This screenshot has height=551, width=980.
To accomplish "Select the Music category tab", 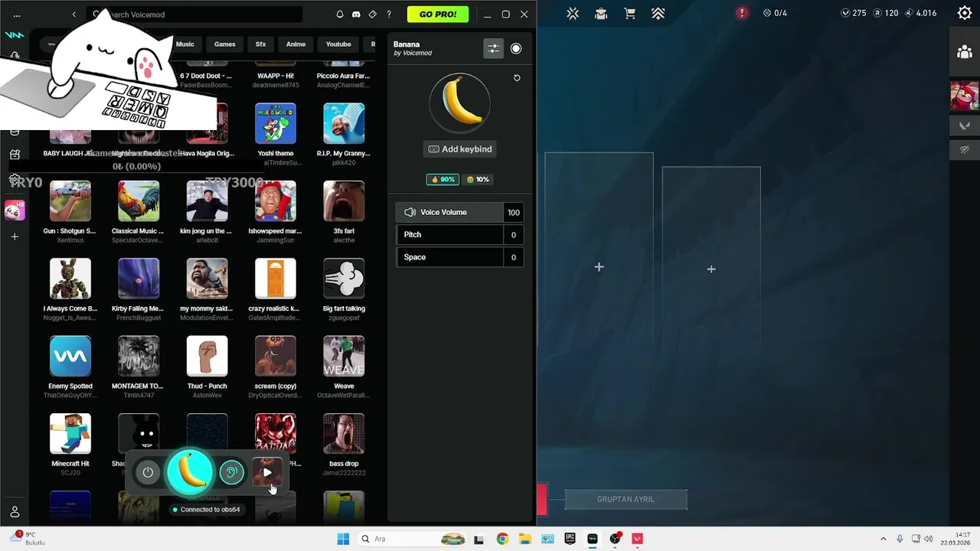I will pyautogui.click(x=185, y=44).
